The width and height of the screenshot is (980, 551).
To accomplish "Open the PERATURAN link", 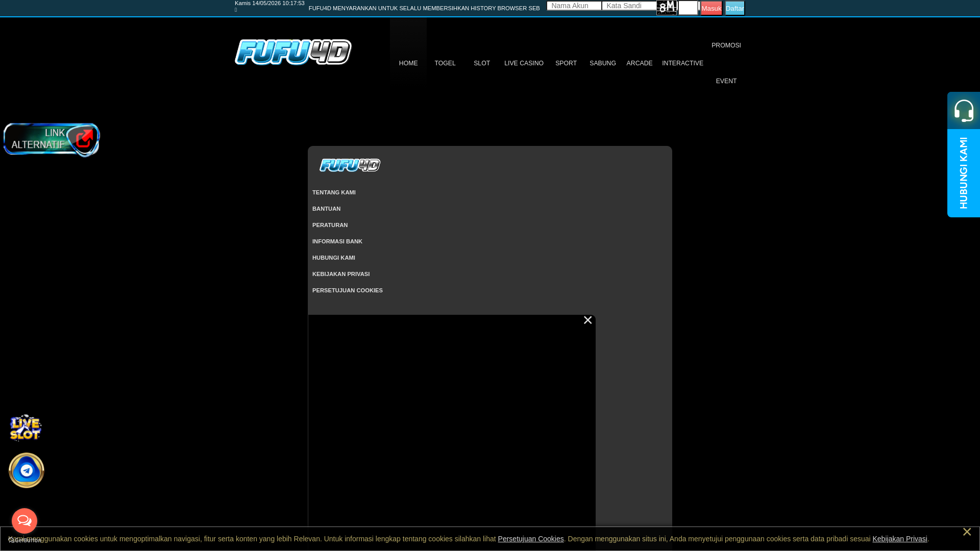I will pyautogui.click(x=330, y=225).
